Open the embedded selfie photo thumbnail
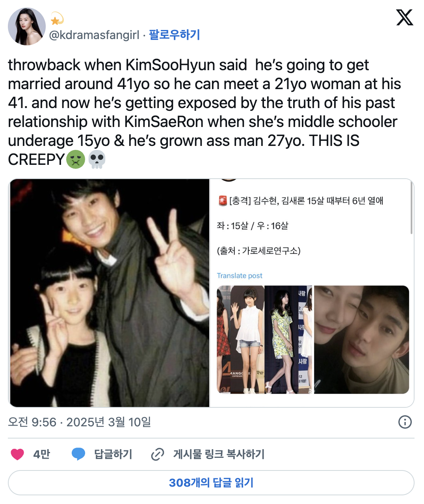 click(361, 340)
